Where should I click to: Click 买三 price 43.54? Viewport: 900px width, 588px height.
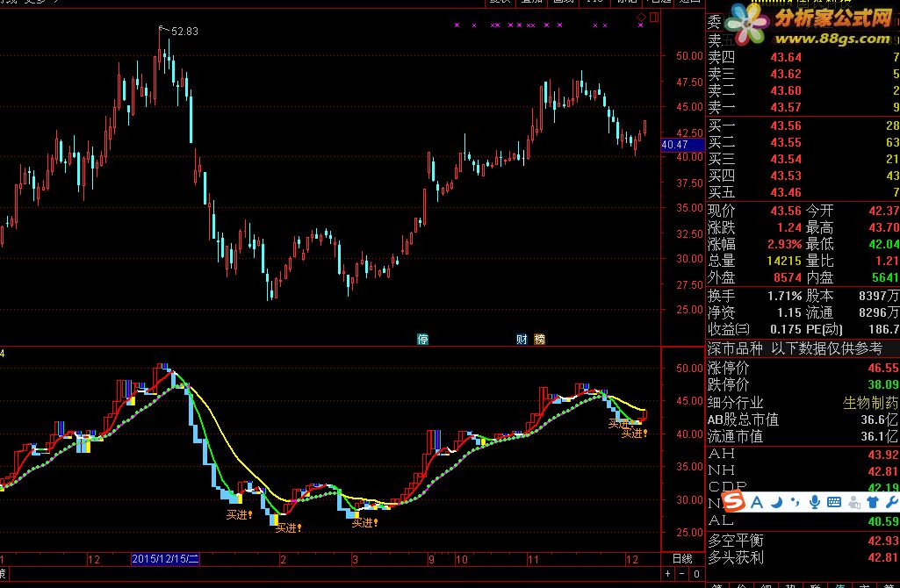tap(786, 159)
